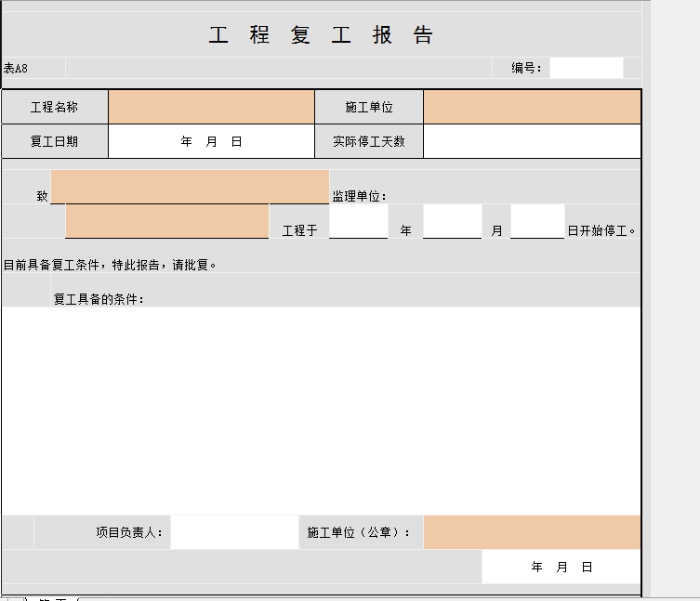Click the blank month field before 月
The image size is (700, 601).
pyautogui.click(x=452, y=222)
